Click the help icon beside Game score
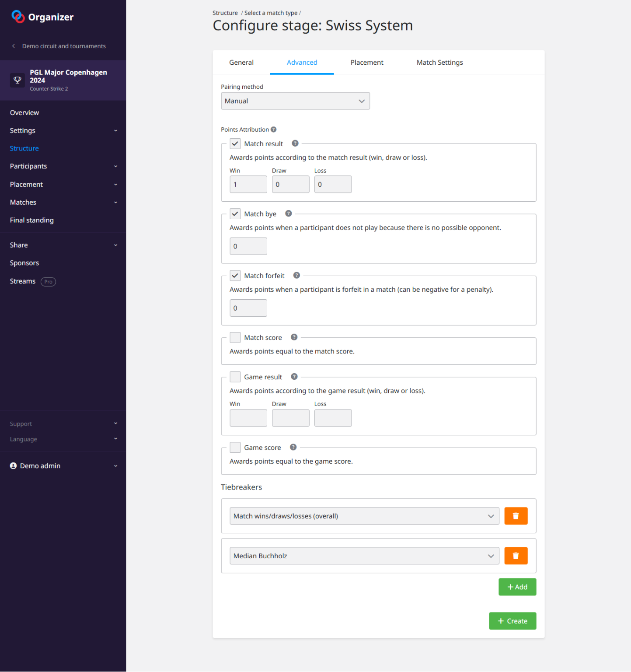 pyautogui.click(x=293, y=447)
